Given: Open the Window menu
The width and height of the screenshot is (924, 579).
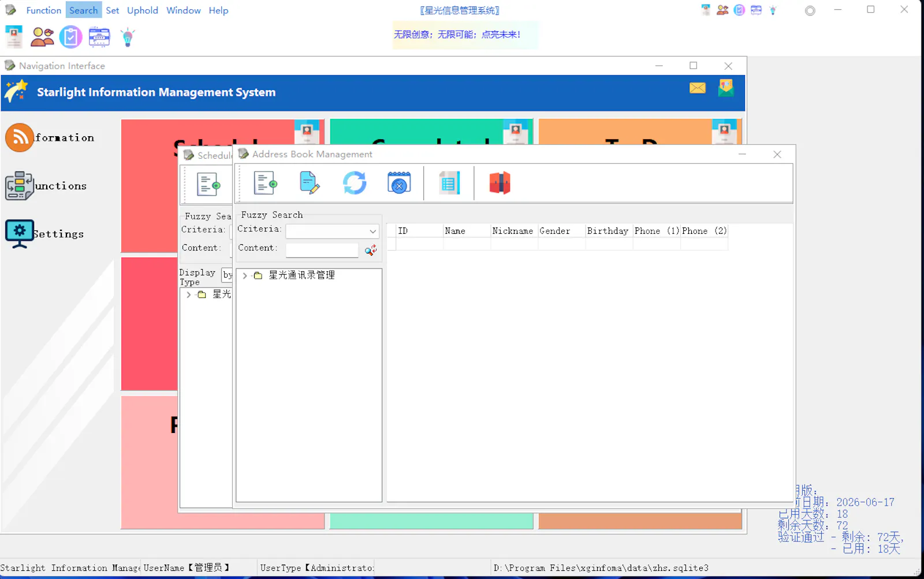Looking at the screenshot, I should [x=183, y=10].
